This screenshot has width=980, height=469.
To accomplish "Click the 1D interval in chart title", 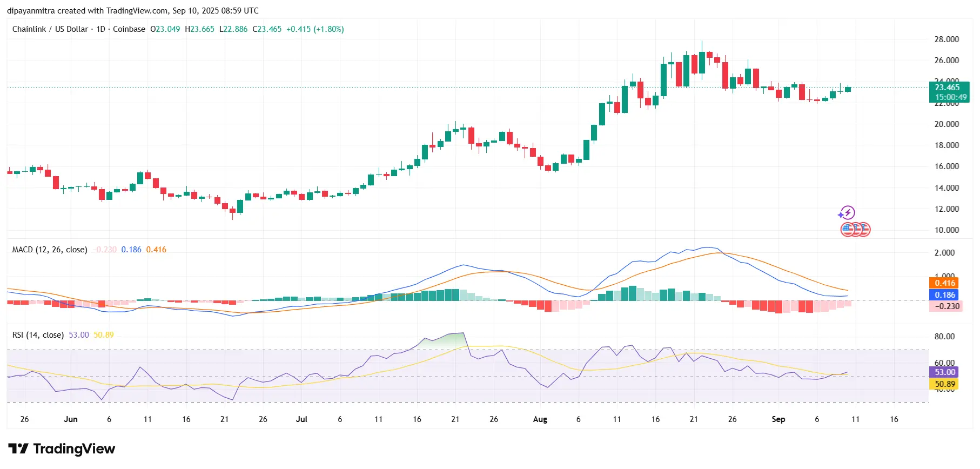I will (x=100, y=29).
